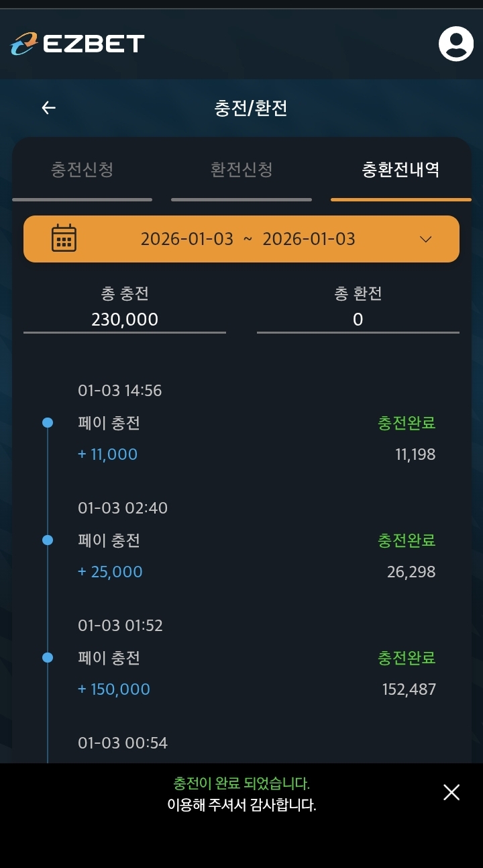
Task: Select the 충환전내역 tab
Action: click(400, 169)
